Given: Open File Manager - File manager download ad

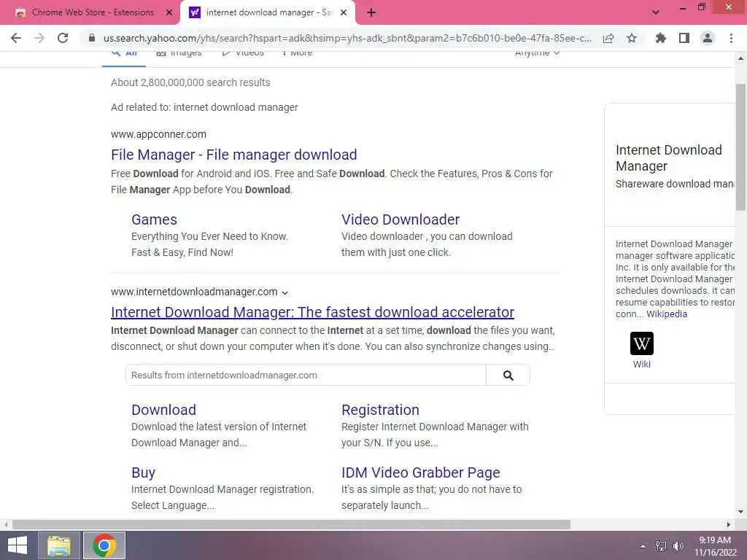Looking at the screenshot, I should click(x=234, y=155).
